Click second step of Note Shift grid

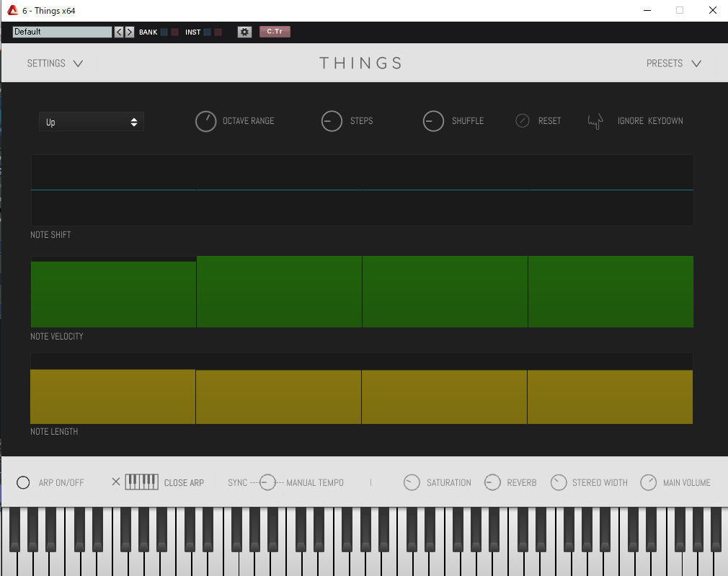(x=279, y=190)
